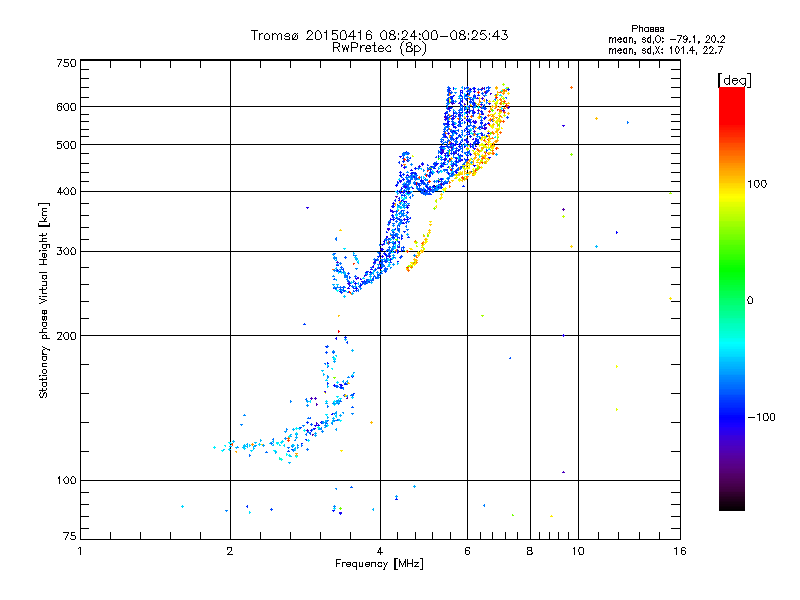The width and height of the screenshot is (800, 600).
Task: Click the y-axis tick label '300'
Action: click(x=66, y=252)
